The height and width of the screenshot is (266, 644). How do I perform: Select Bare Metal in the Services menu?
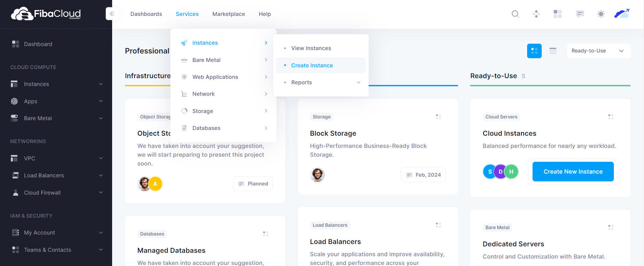(224, 60)
